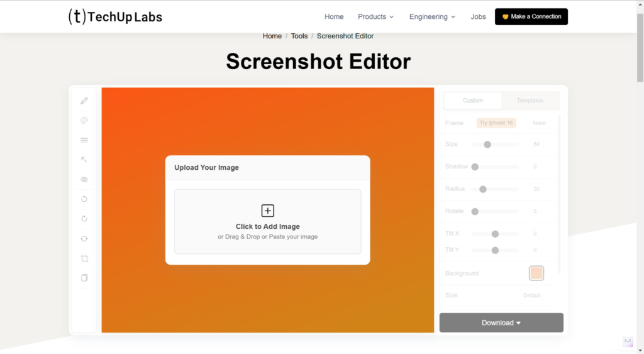Open the Frame None dropdown

tap(539, 123)
